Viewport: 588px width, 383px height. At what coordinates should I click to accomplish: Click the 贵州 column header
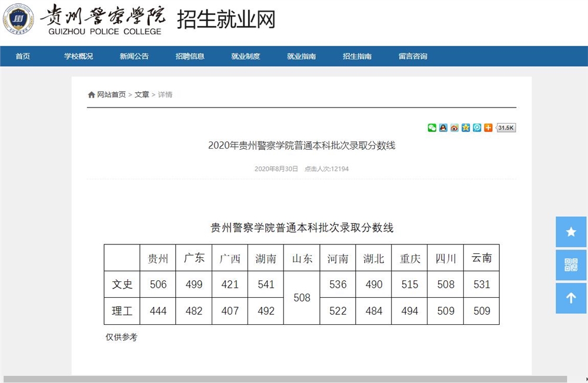click(158, 258)
